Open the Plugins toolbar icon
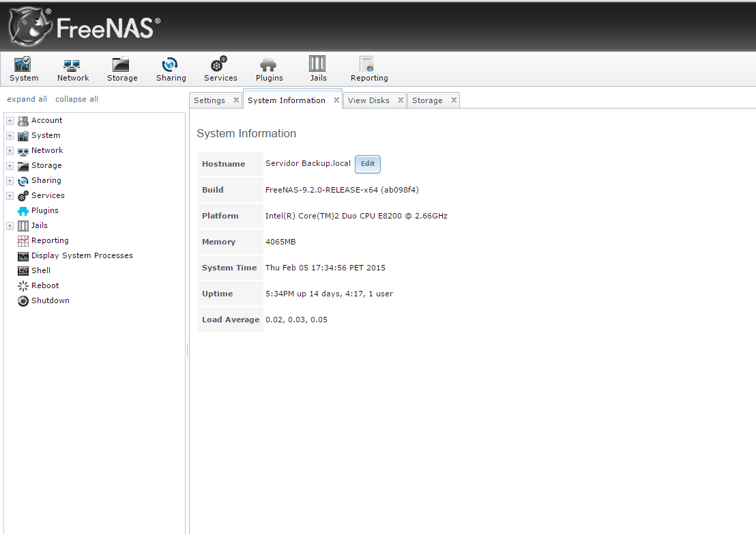This screenshot has width=756, height=534. pos(269,69)
